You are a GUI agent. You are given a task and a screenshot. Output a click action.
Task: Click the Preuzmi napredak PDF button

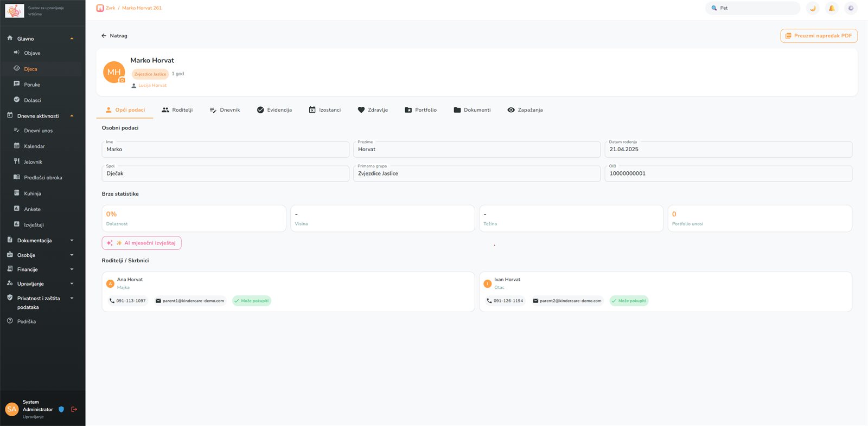click(x=819, y=36)
